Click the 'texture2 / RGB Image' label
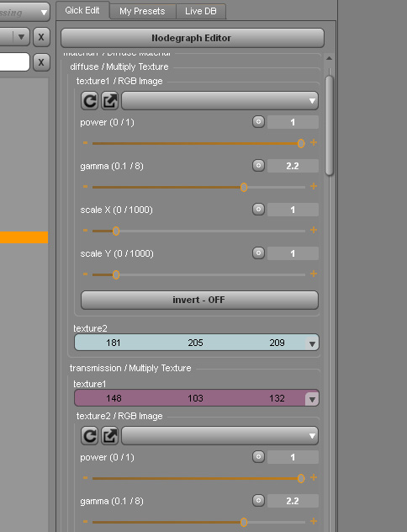The width and height of the screenshot is (407, 532). 119,416
